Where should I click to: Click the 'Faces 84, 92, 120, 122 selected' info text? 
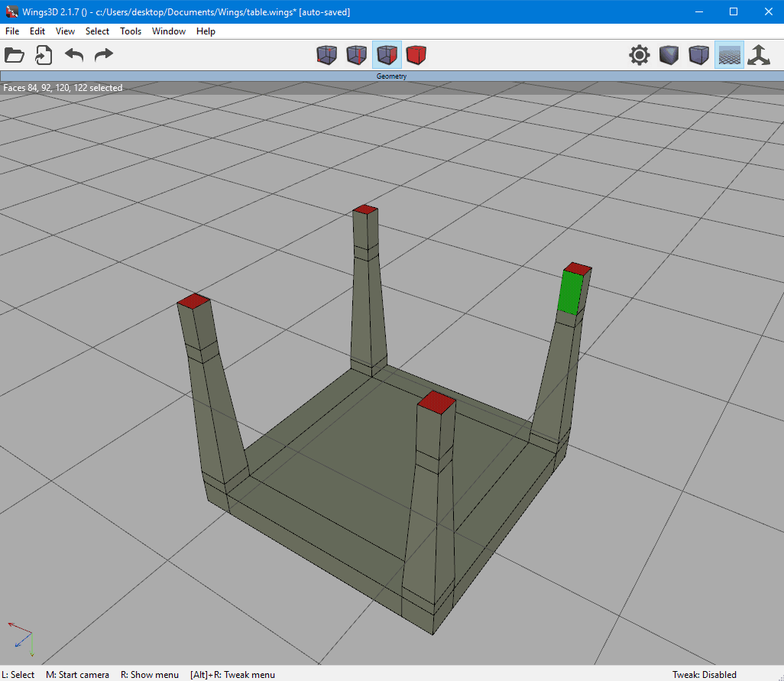coord(63,87)
